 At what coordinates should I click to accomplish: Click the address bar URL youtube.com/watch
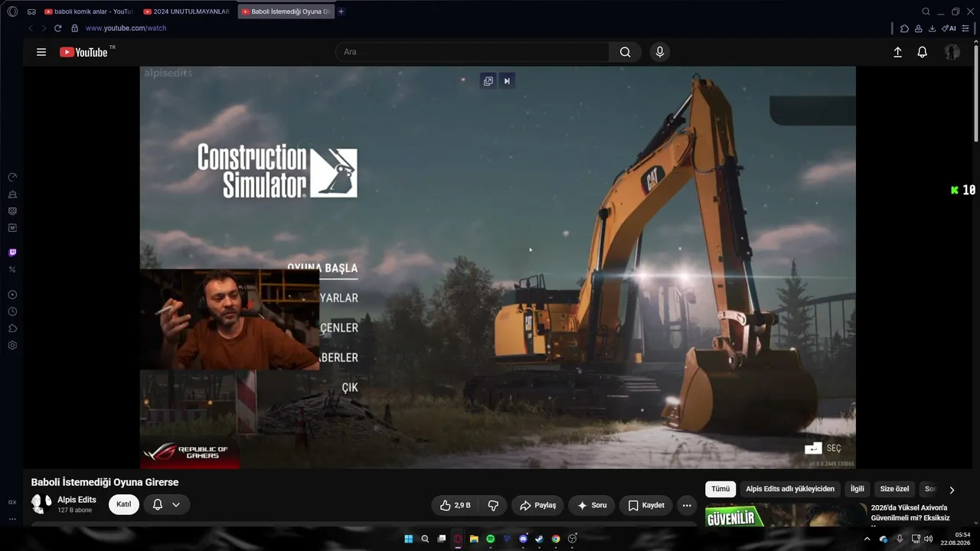pyautogui.click(x=126, y=28)
